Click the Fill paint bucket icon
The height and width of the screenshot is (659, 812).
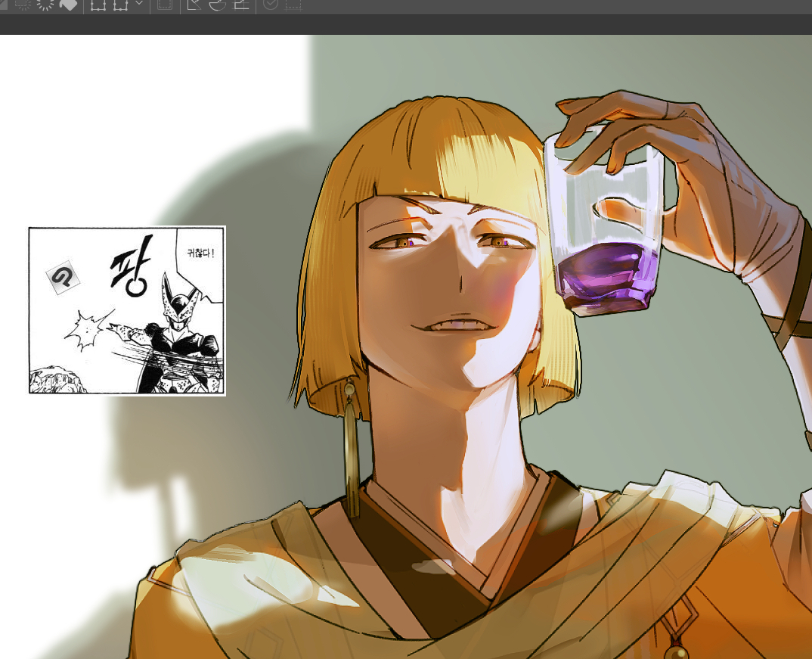click(68, 5)
